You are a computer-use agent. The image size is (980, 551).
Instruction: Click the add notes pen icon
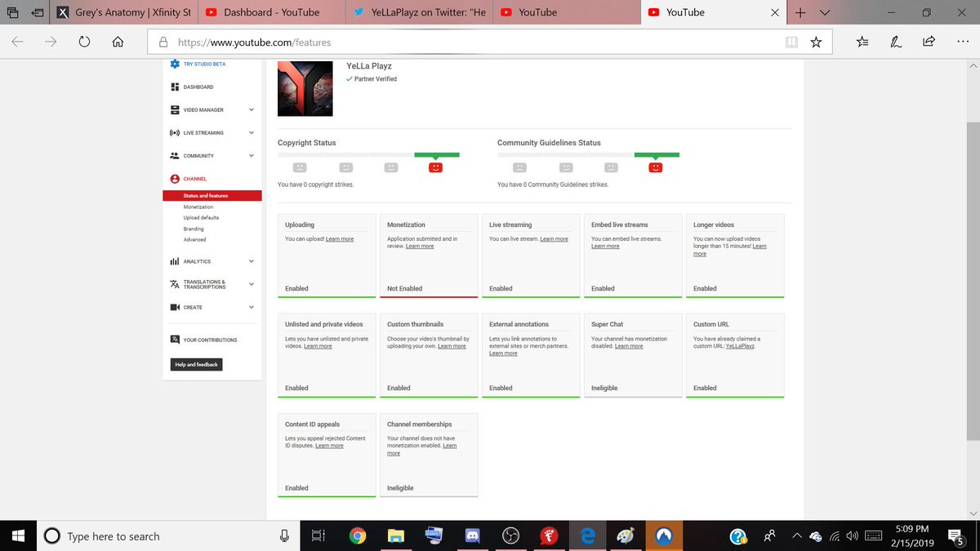(x=896, y=42)
